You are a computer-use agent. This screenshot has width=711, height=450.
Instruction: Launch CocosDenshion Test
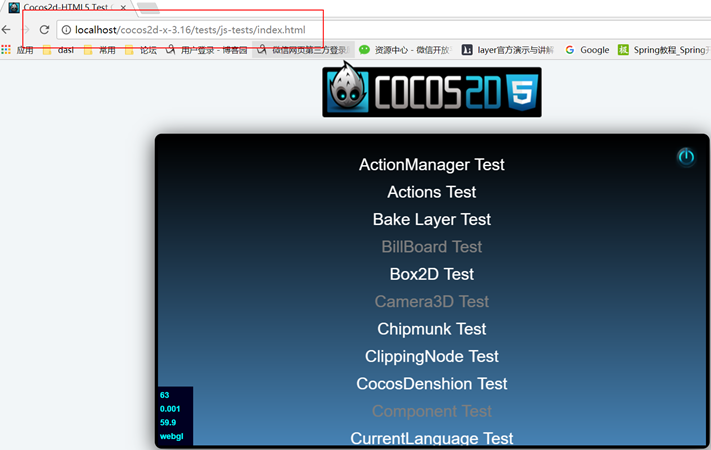(432, 384)
